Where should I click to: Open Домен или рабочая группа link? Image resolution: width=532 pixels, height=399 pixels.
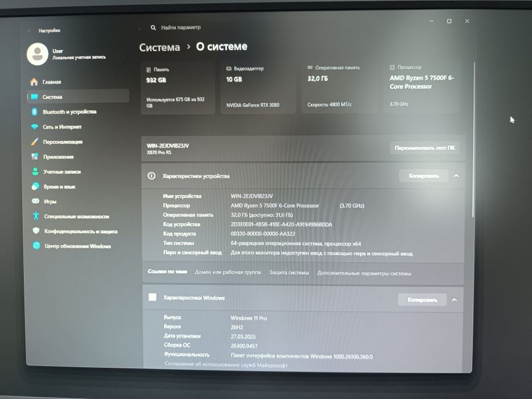[x=228, y=272]
